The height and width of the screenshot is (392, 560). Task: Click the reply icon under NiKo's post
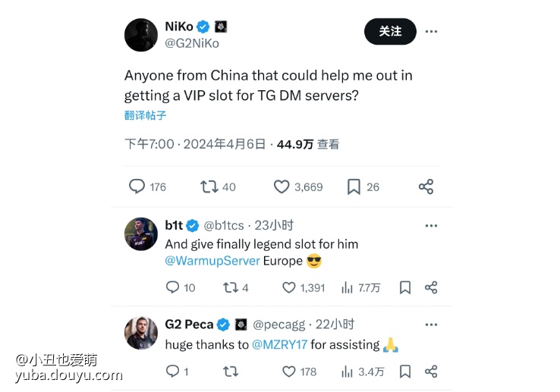pos(137,187)
